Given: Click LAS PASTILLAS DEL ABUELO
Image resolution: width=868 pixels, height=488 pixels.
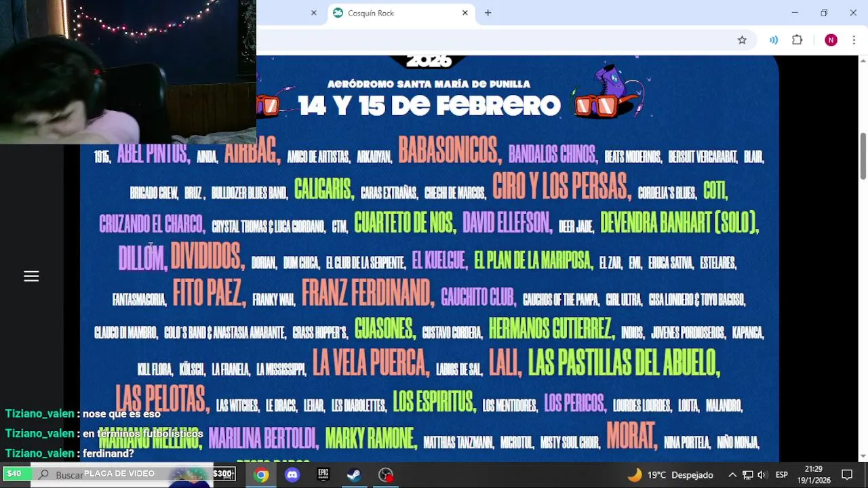Looking at the screenshot, I should coord(624,363).
